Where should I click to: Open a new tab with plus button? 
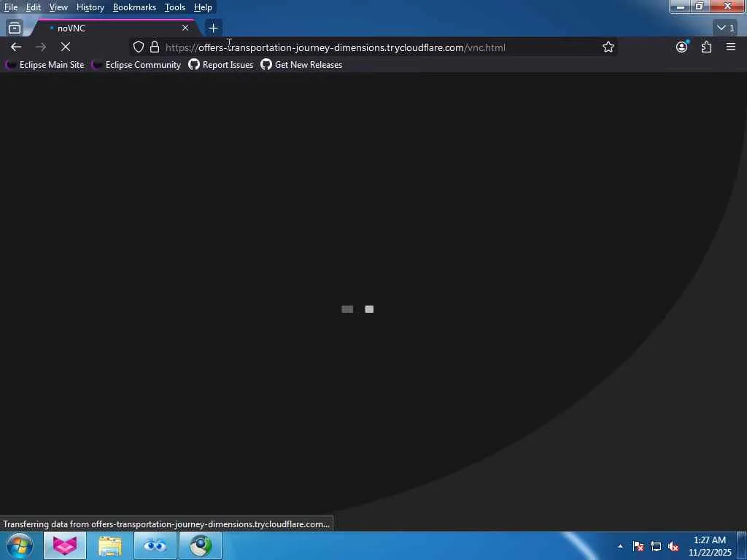213,28
